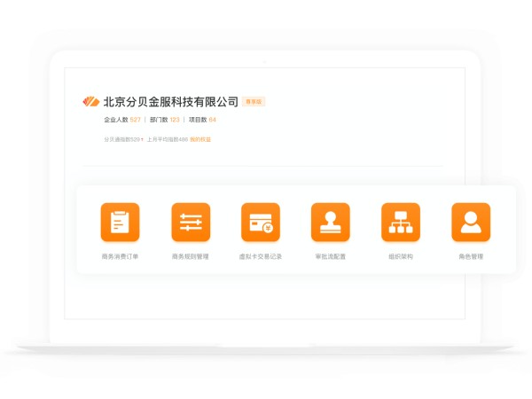This screenshot has width=532, height=399.
Task: Click the 尊享版 badge
Action: click(254, 101)
